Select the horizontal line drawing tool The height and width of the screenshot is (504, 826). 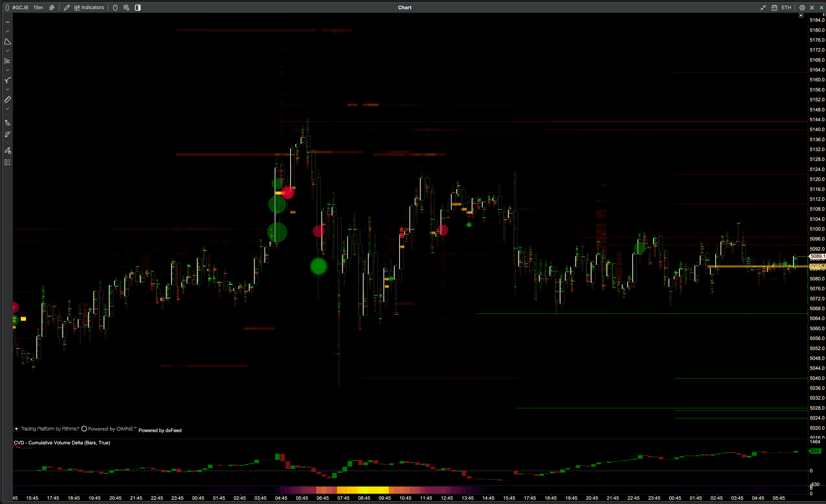pos(7,22)
